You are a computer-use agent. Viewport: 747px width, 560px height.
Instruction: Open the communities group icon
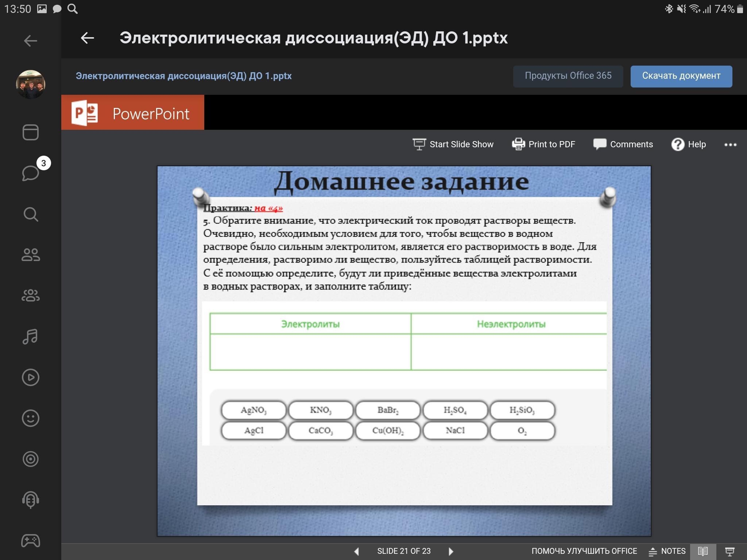(x=31, y=295)
